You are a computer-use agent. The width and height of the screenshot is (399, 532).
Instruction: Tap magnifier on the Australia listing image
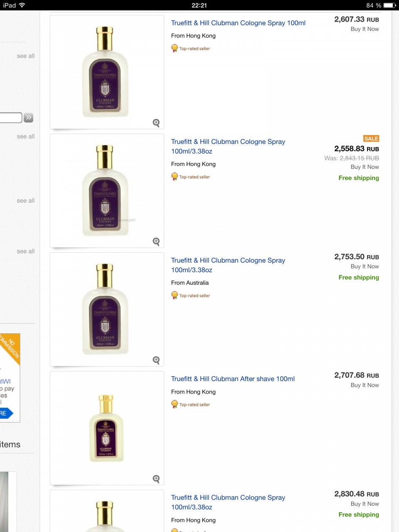tap(156, 360)
